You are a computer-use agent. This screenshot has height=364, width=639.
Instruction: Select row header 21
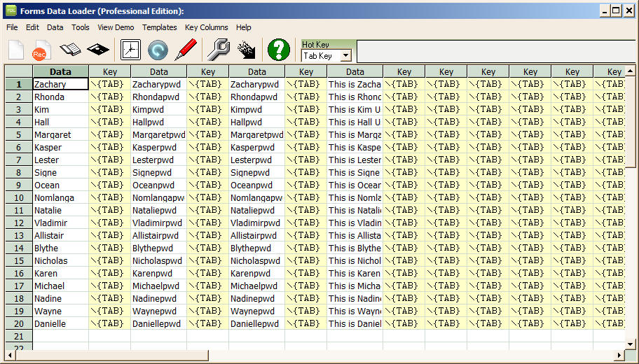click(19, 337)
